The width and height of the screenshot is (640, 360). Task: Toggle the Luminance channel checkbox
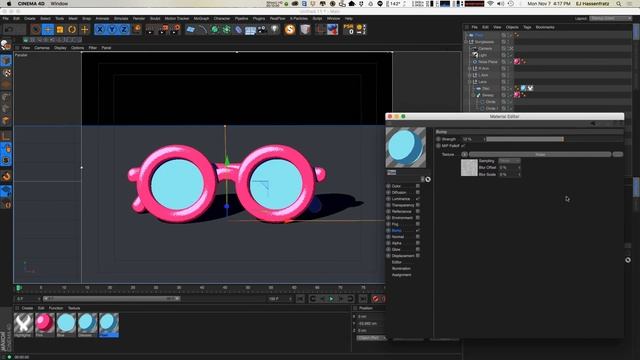pos(418,199)
